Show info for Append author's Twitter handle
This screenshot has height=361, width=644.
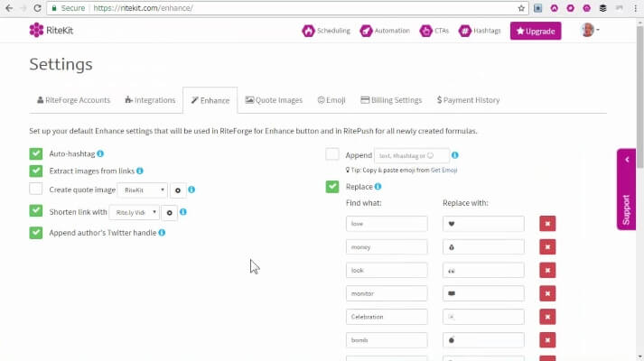pyautogui.click(x=162, y=233)
